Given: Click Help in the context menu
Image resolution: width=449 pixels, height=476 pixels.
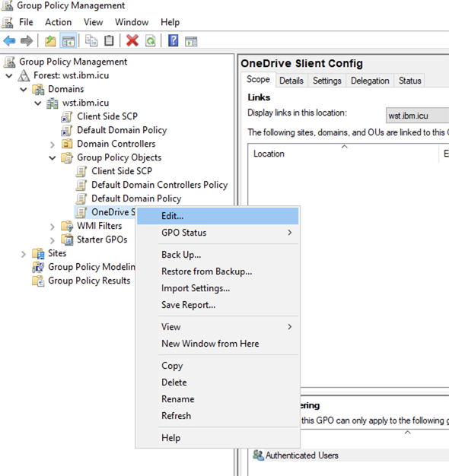Looking at the screenshot, I should tap(218, 438).
